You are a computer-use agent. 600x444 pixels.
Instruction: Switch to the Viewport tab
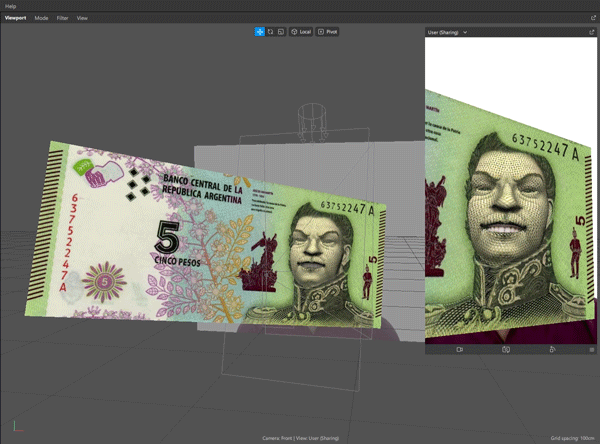15,18
